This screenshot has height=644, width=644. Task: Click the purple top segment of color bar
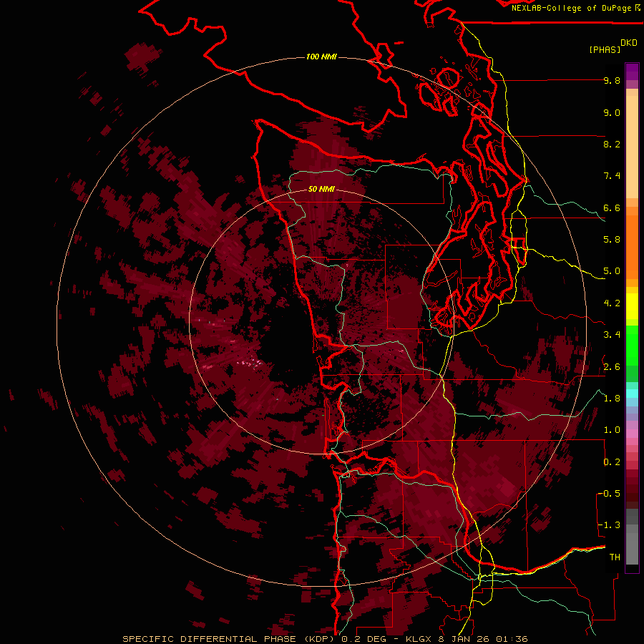click(632, 72)
